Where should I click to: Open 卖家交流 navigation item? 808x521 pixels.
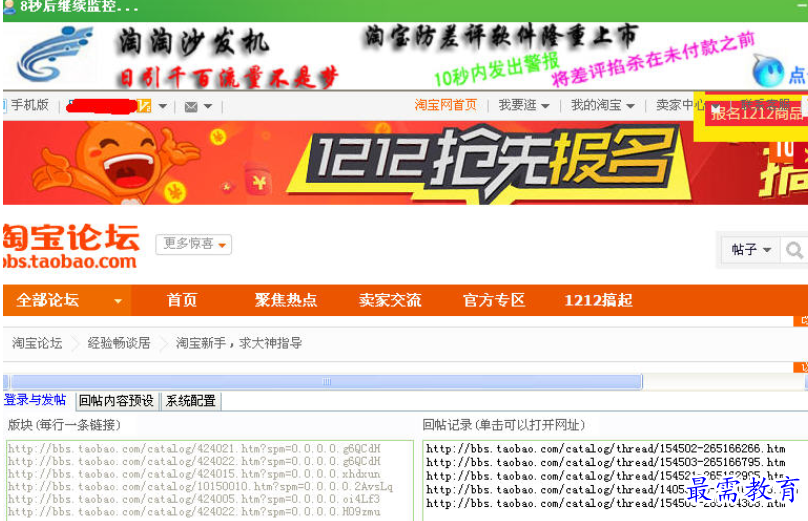click(390, 300)
